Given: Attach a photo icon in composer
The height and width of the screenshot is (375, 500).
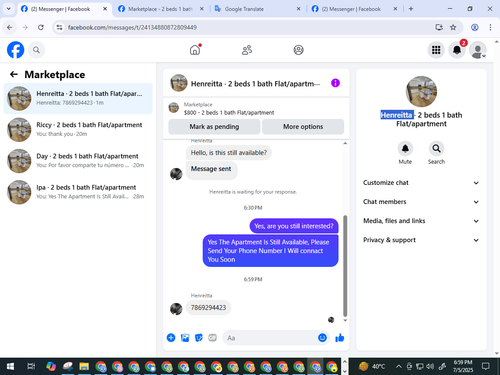Looking at the screenshot, I should click(x=185, y=338).
